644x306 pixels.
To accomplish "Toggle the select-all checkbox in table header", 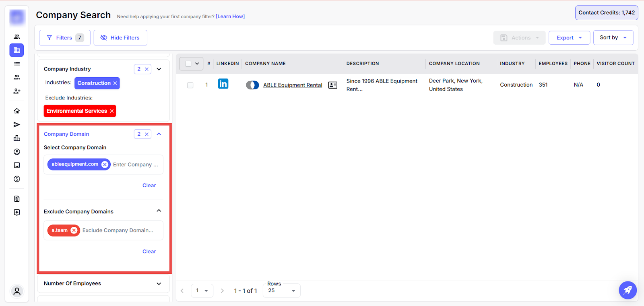I will click(x=188, y=64).
